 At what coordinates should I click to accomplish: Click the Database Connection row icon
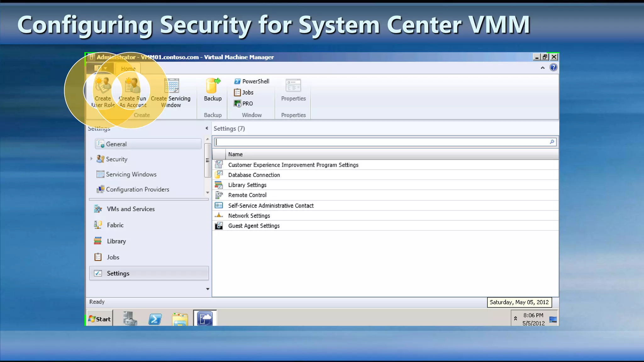pyautogui.click(x=219, y=174)
